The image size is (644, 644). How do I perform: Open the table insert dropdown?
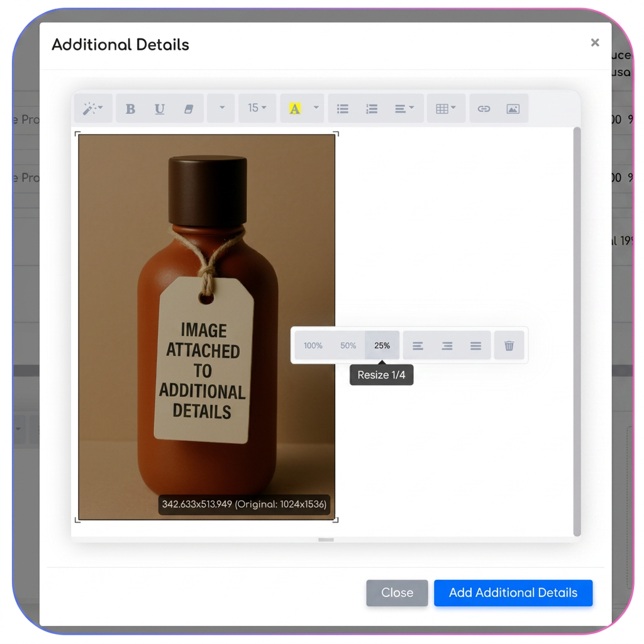coord(446,108)
